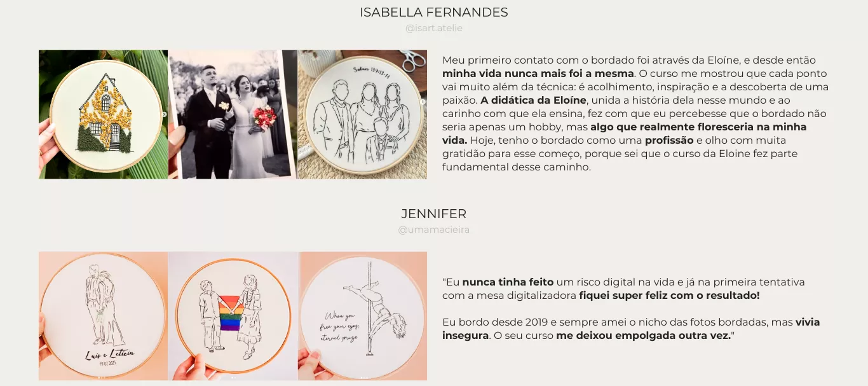Click carousel dots under pole dancer photo
Image resolution: width=868 pixels, height=386 pixels.
point(363,377)
